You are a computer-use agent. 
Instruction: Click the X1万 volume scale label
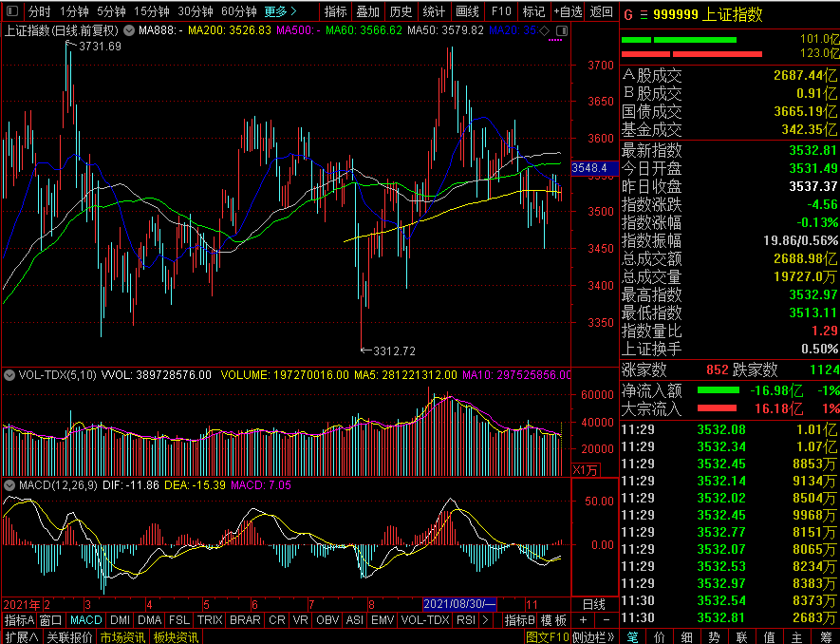pos(585,469)
